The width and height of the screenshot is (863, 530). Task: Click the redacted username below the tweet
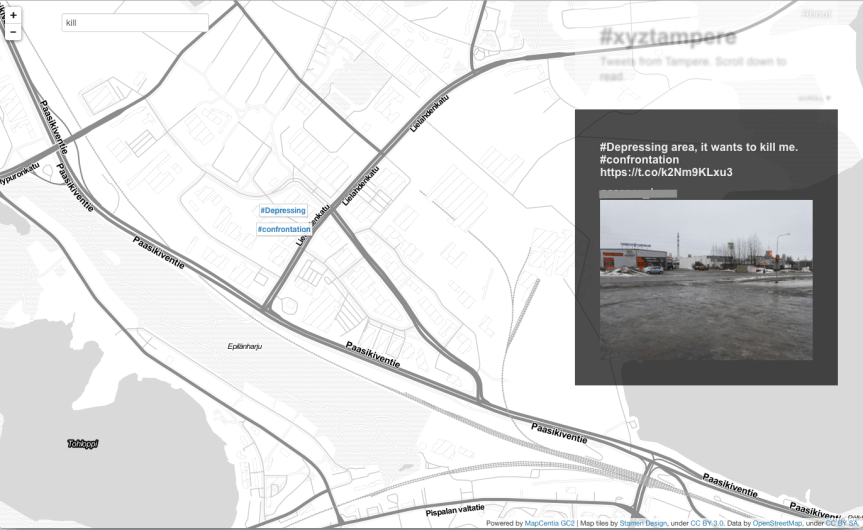click(637, 190)
